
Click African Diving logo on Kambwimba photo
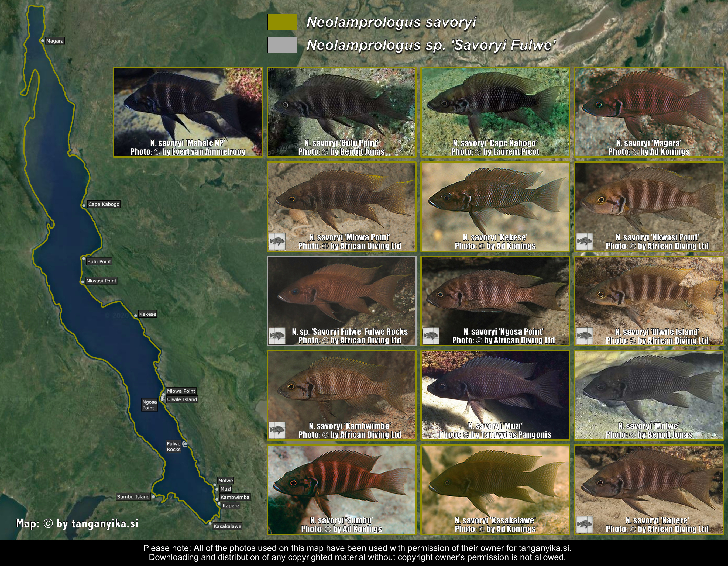click(x=277, y=430)
